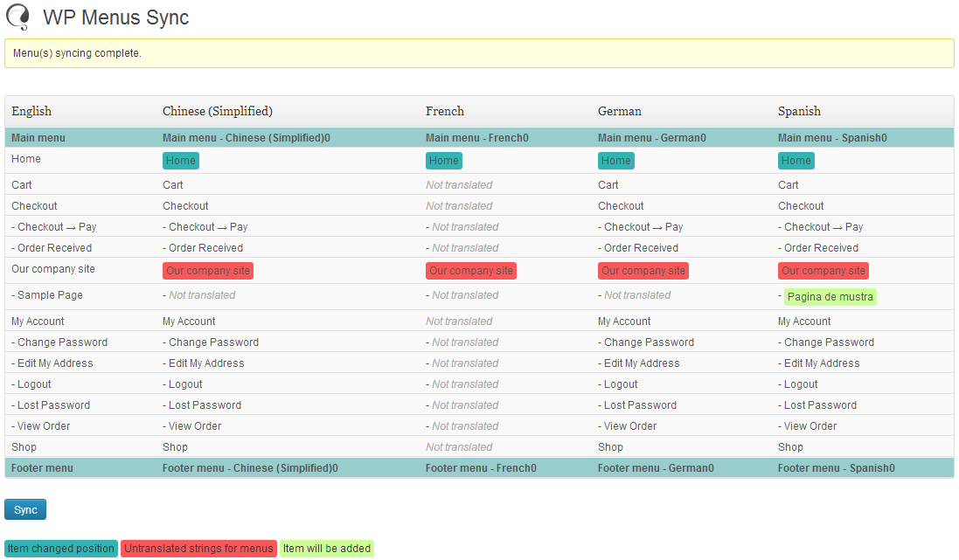The height and width of the screenshot is (560, 959).
Task: Click the 'Menu(s) syncing complete' notice
Action: click(77, 53)
